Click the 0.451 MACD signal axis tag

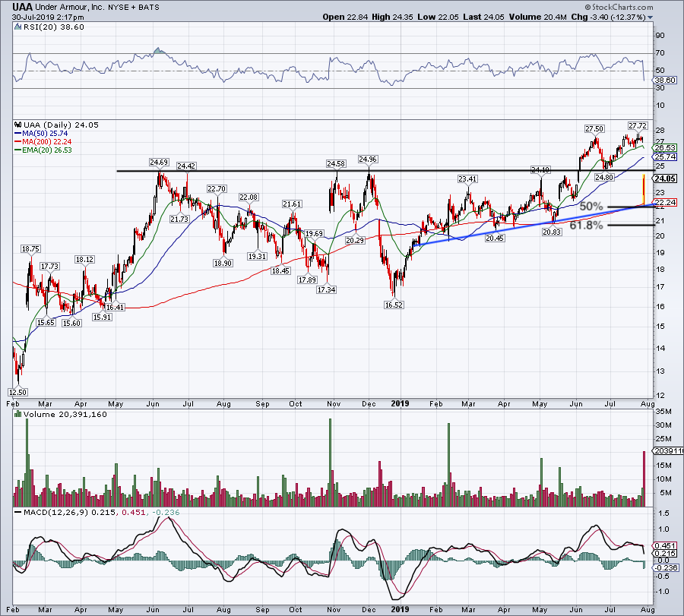point(666,546)
